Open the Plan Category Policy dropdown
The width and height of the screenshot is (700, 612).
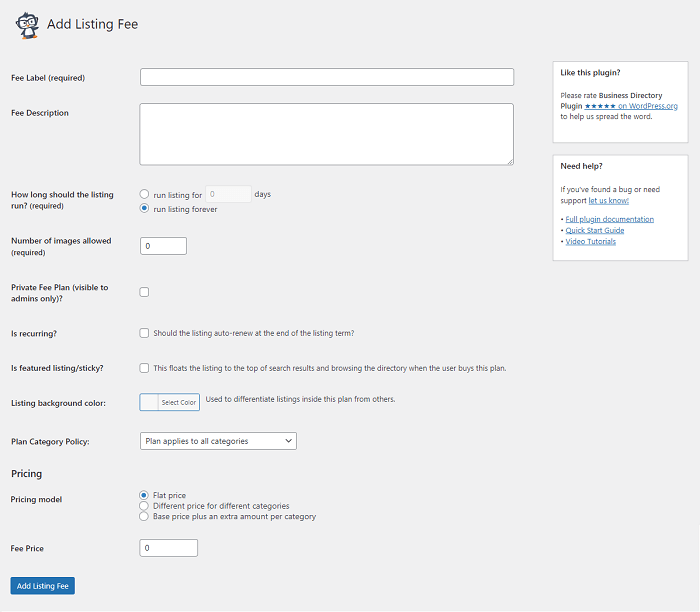[218, 441]
